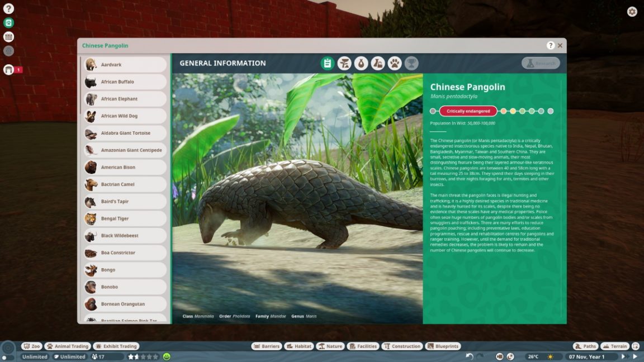
Task: Click the undo arrow in the bottom bar
Action: [x=470, y=356]
